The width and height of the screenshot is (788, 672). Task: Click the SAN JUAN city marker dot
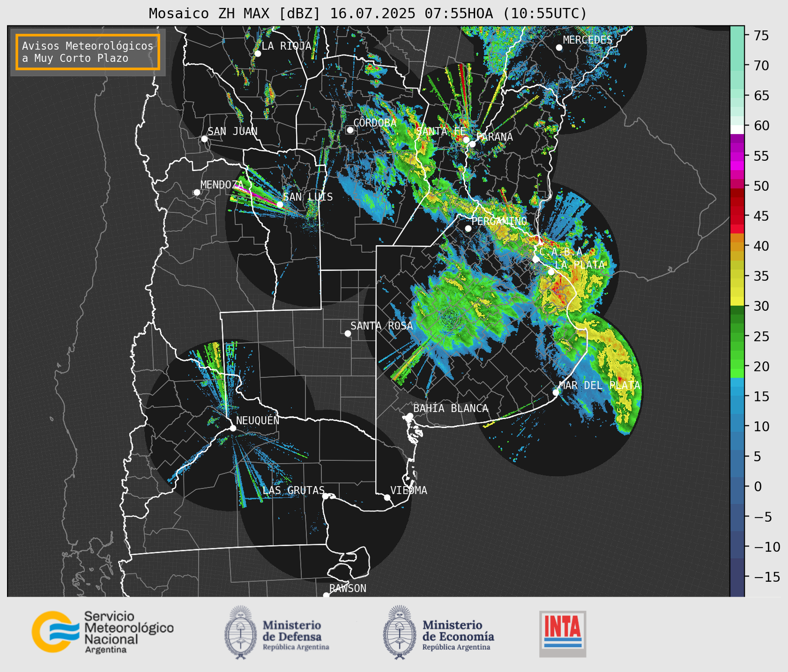204,139
